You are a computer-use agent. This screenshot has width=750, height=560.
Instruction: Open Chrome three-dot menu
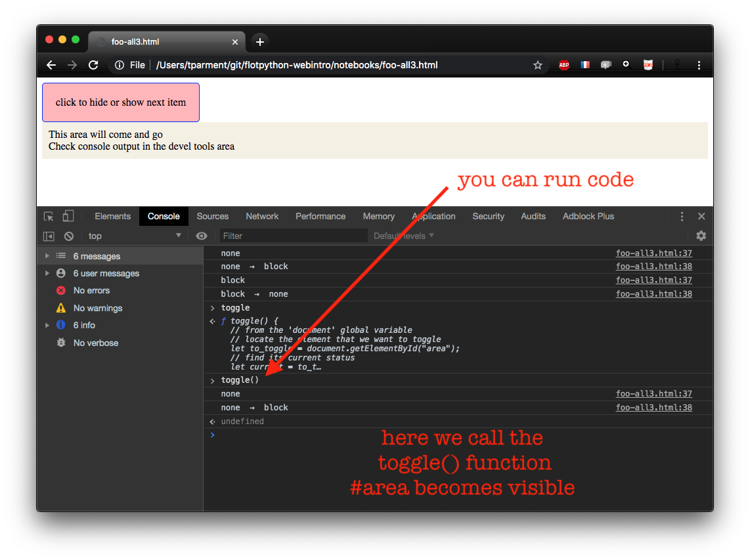coord(699,65)
